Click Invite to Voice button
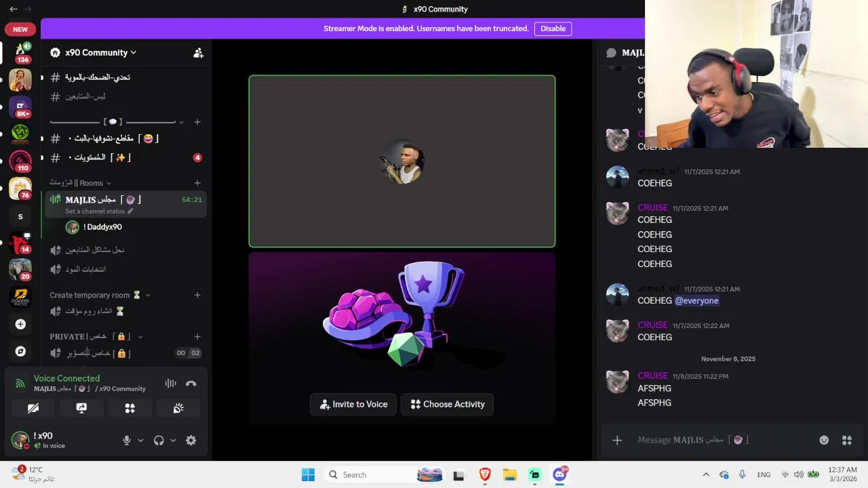The width and height of the screenshot is (868, 488). coord(353,404)
